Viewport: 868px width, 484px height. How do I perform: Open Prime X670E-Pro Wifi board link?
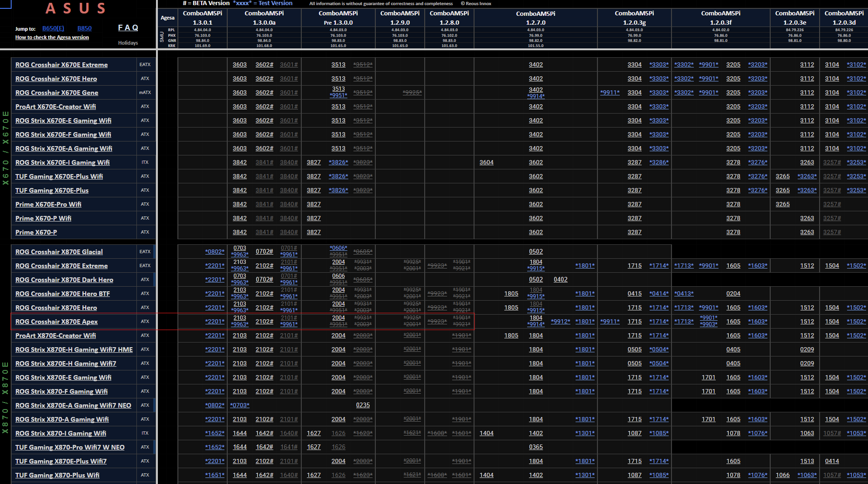[x=48, y=204]
